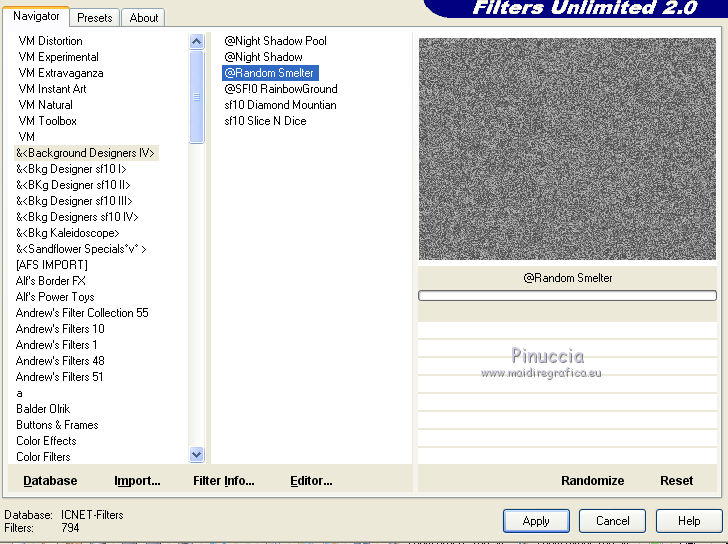
Task: Click the filter preview image
Action: (x=567, y=149)
